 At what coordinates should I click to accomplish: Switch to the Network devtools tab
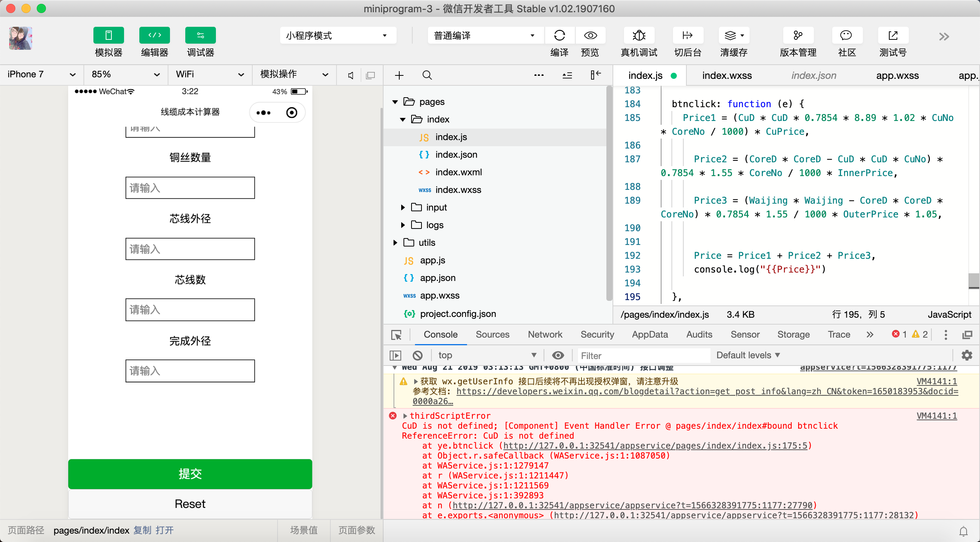pos(545,335)
